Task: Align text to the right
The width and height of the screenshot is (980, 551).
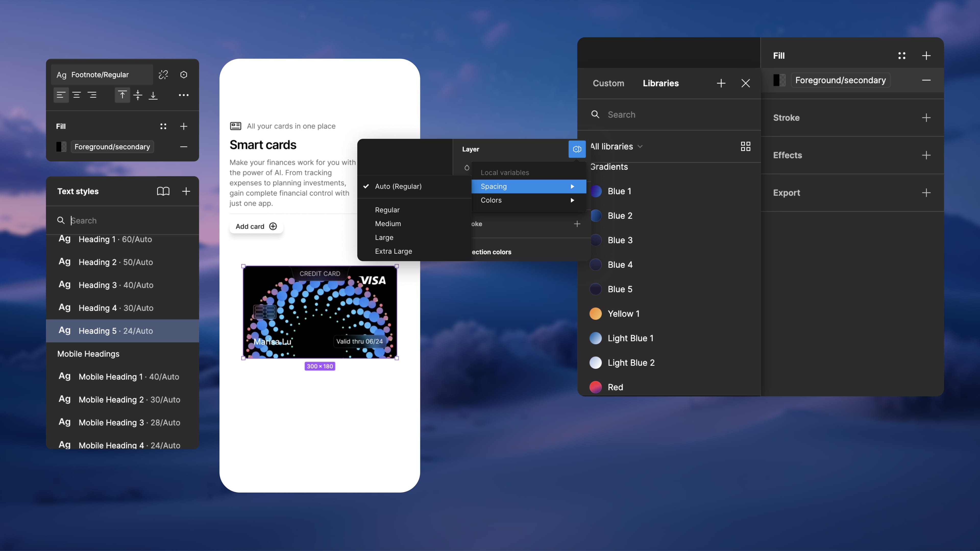Action: pos(92,95)
